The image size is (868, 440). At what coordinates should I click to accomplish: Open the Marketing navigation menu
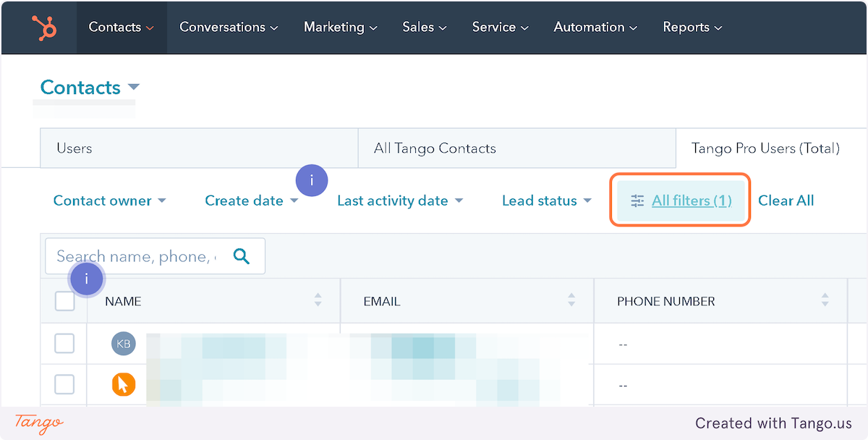click(x=341, y=27)
